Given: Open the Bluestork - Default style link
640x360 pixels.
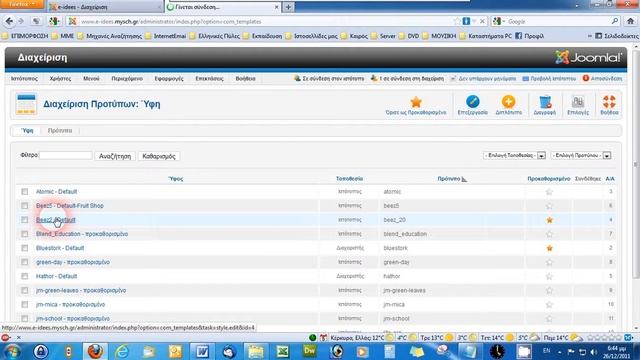Looking at the screenshot, I should tap(60, 248).
